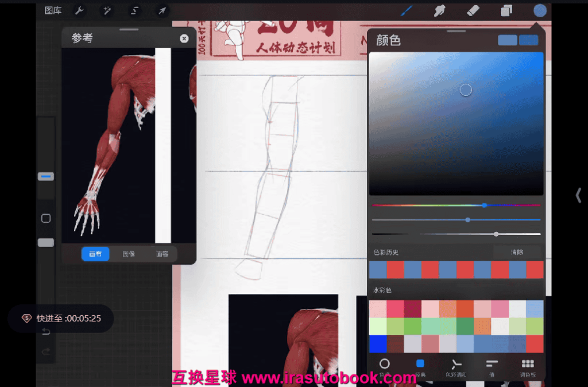Click the hue rainbow slider knob
The height and width of the screenshot is (387, 588).
[x=485, y=205]
